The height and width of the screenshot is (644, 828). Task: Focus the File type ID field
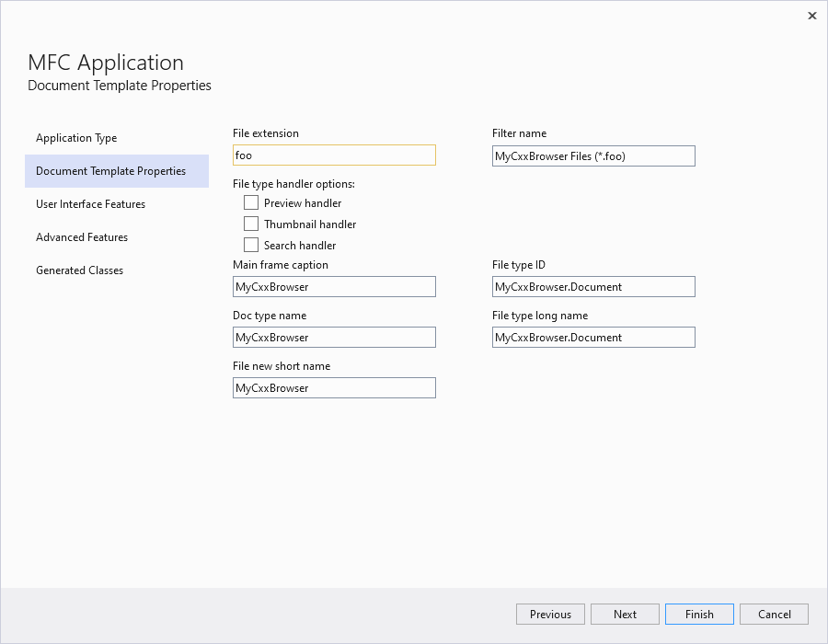pos(593,286)
